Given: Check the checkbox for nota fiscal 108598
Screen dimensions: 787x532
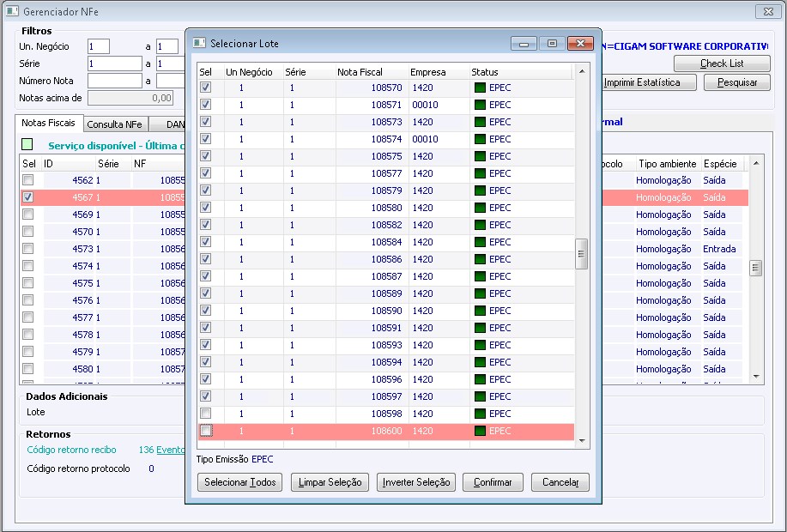Looking at the screenshot, I should [x=205, y=414].
